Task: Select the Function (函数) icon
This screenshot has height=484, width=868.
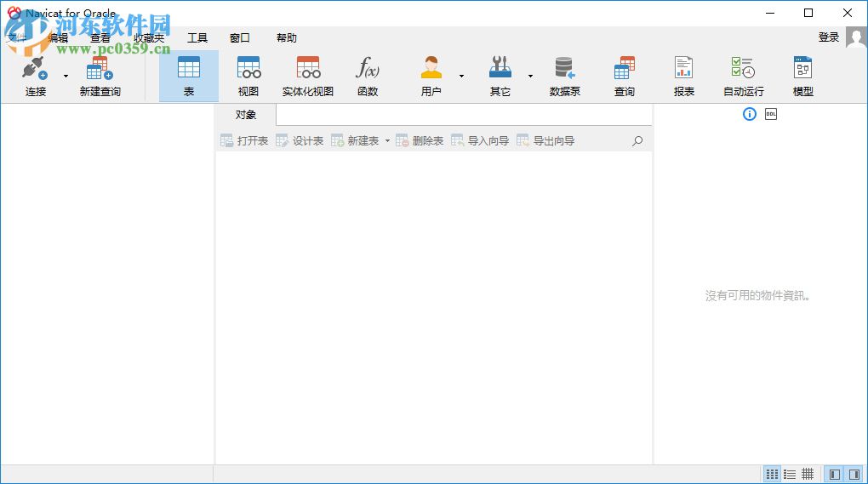Action: point(368,77)
